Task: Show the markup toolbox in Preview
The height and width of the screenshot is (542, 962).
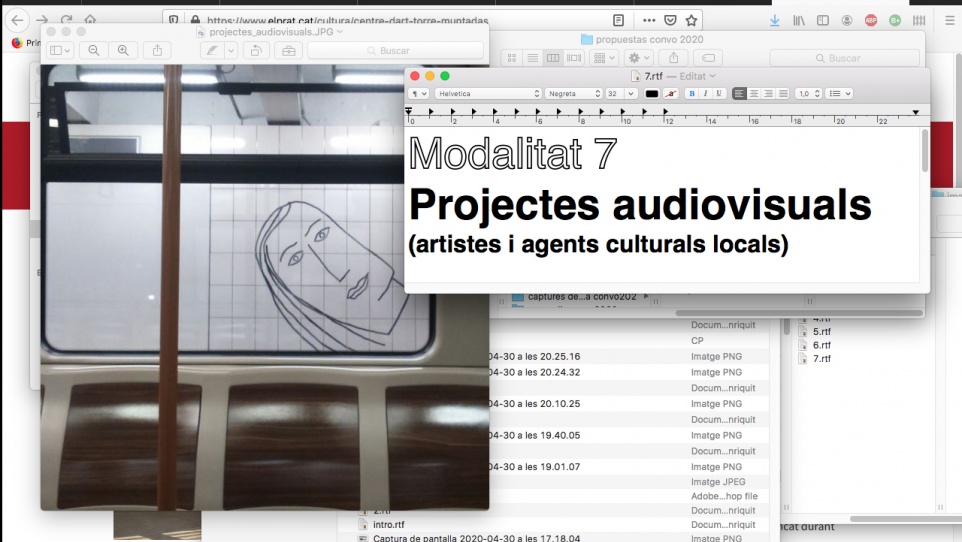Action: (288, 50)
